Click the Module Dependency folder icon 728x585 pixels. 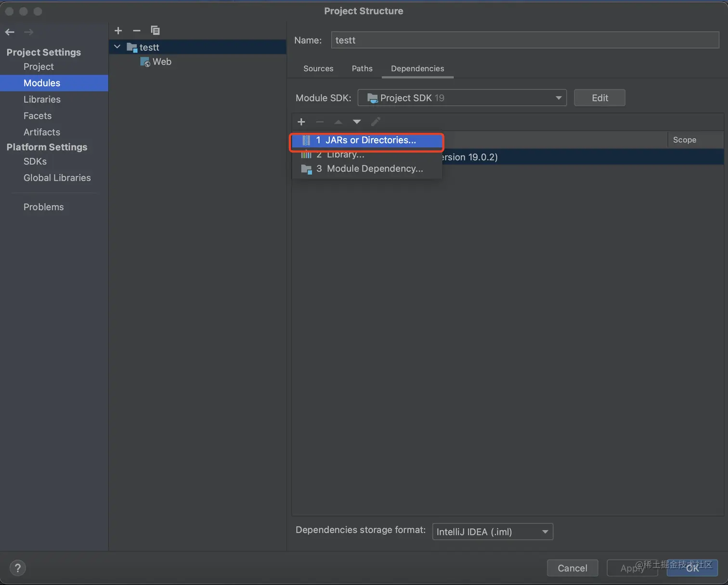tap(306, 169)
